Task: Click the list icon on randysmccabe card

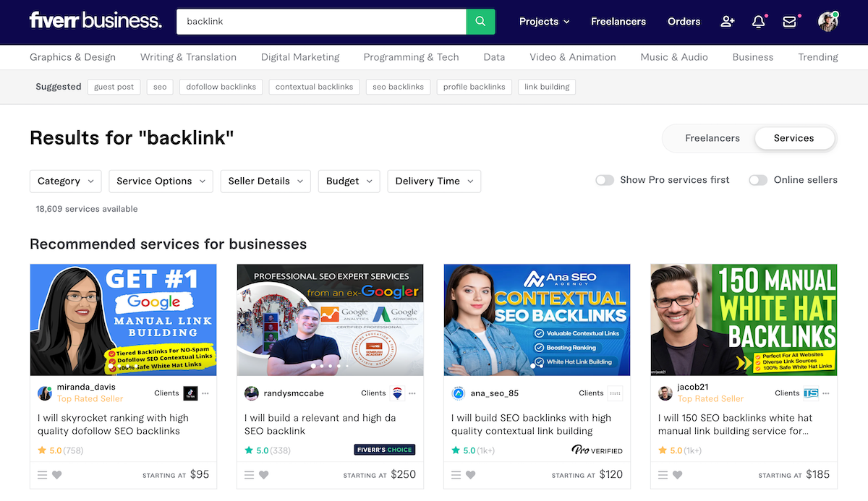Action: click(x=250, y=475)
